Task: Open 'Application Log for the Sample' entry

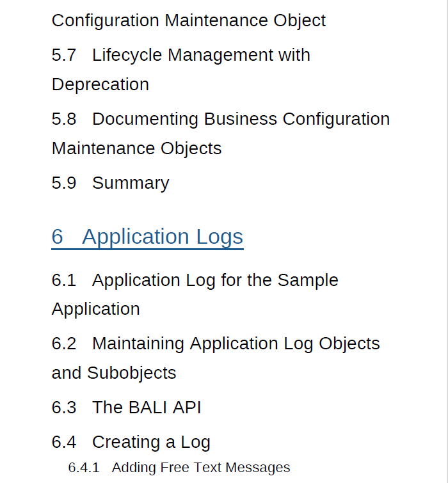Action: click(215, 280)
